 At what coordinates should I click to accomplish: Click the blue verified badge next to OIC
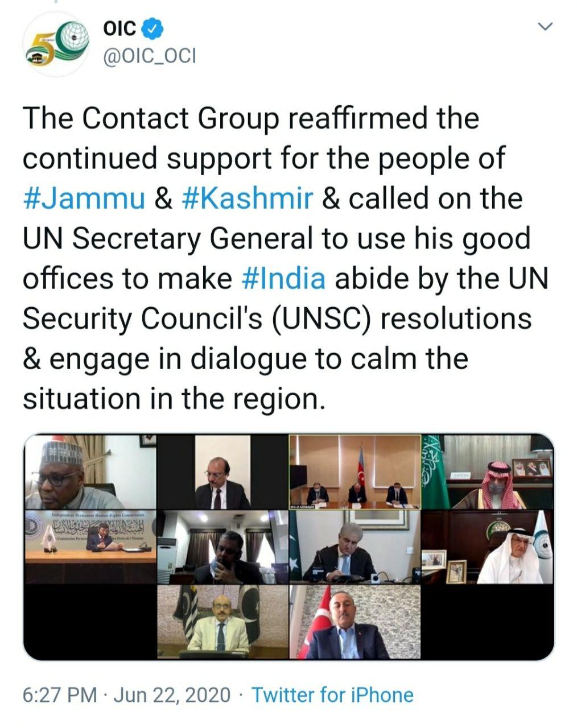pyautogui.click(x=152, y=27)
